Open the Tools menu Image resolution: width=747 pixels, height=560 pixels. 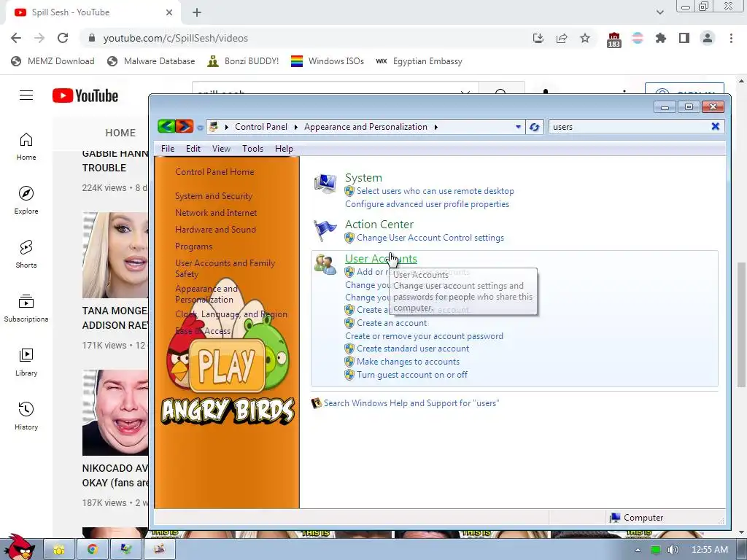[252, 149]
